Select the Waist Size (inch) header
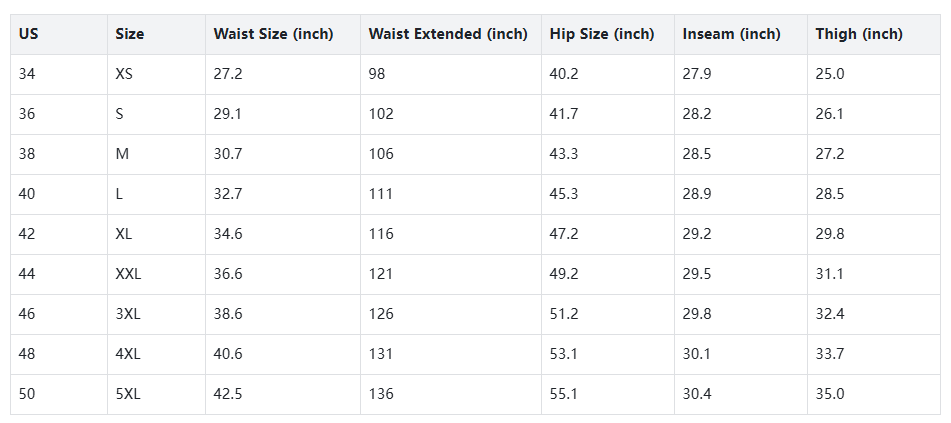 click(x=273, y=34)
